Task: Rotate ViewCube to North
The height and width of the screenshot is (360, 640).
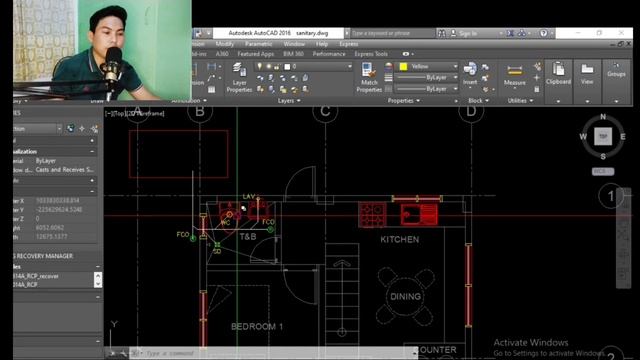Action: click(603, 117)
